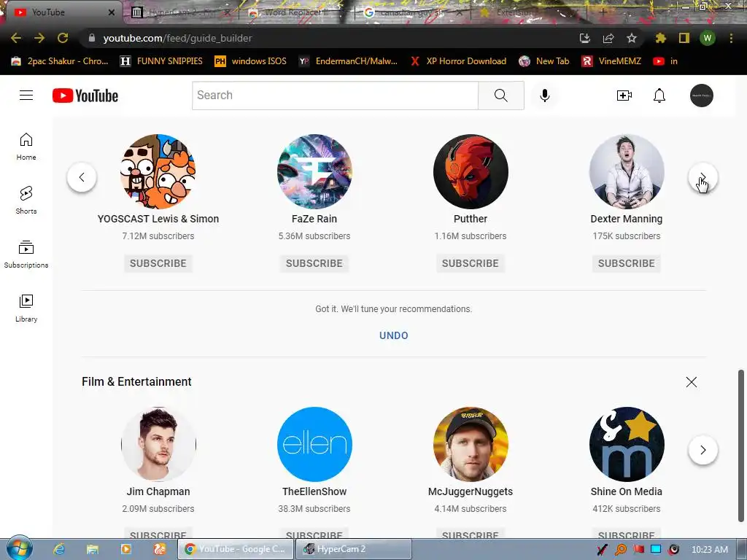Click UNDO under recommendations message
The height and width of the screenshot is (560, 747).
click(x=393, y=335)
